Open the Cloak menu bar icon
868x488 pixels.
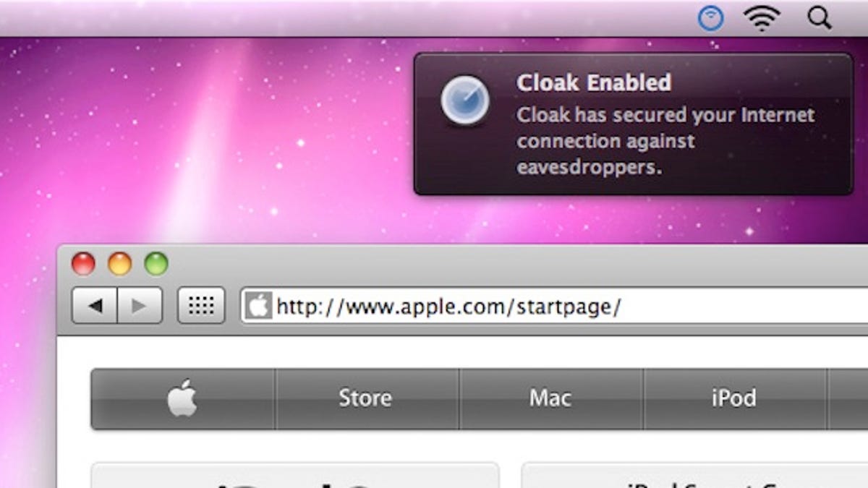click(711, 18)
